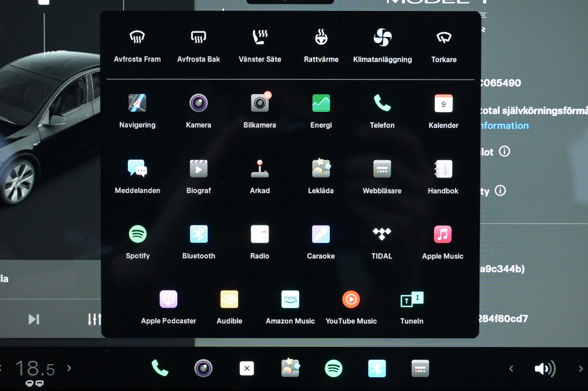Launch the Biograf theater app
588x391 pixels.
[x=199, y=177]
